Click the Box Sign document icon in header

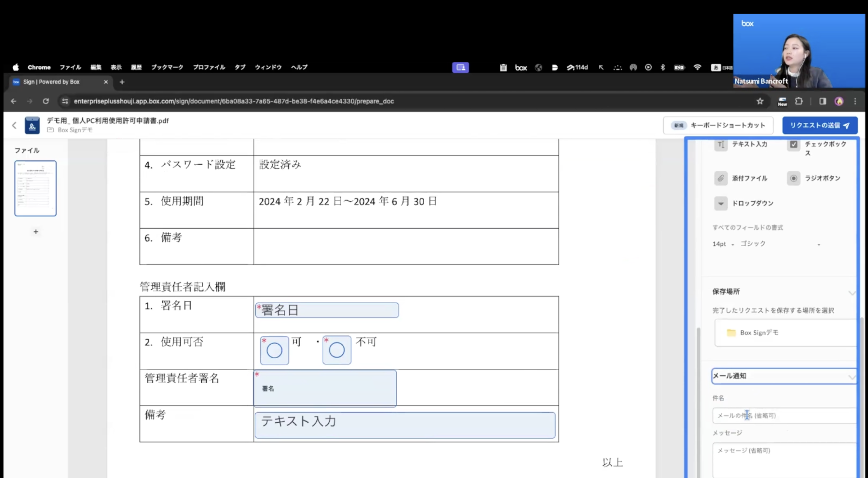pyautogui.click(x=32, y=125)
